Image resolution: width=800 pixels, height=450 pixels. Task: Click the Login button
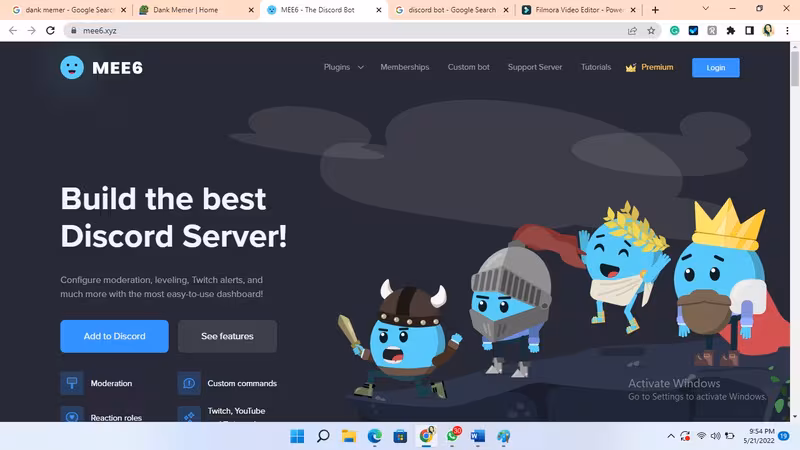click(715, 67)
